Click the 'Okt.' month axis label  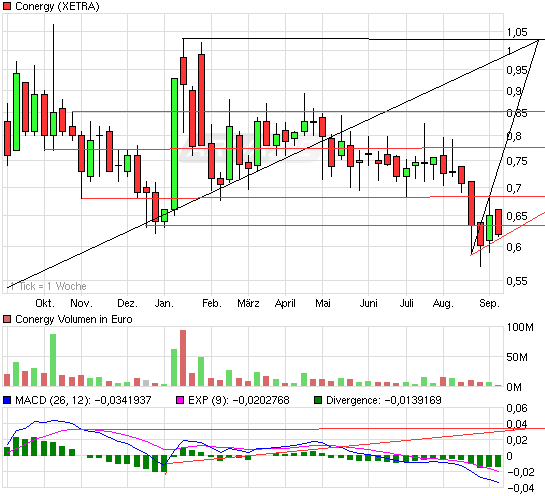tap(45, 303)
